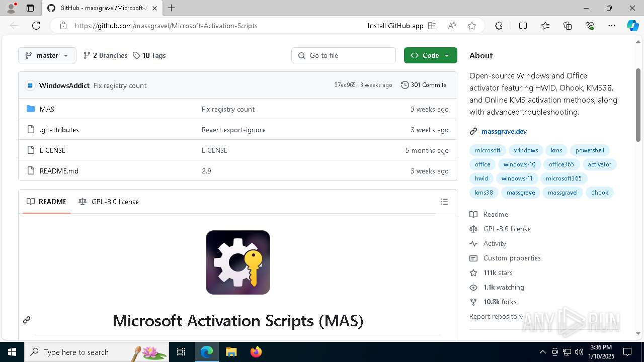
Task: Open the master branch dropdown
Action: pos(47,55)
